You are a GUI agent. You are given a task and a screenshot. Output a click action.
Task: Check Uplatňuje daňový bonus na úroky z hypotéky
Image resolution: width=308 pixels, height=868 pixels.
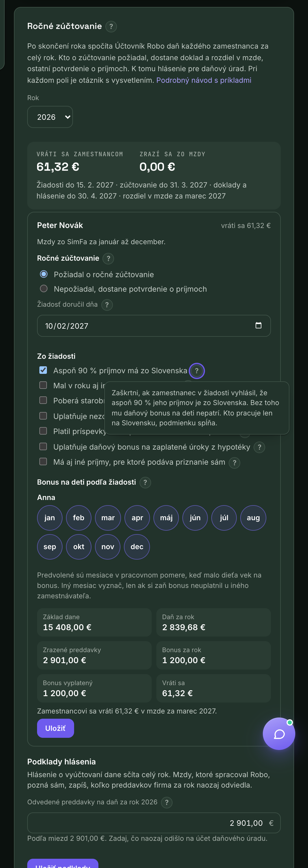point(43,446)
